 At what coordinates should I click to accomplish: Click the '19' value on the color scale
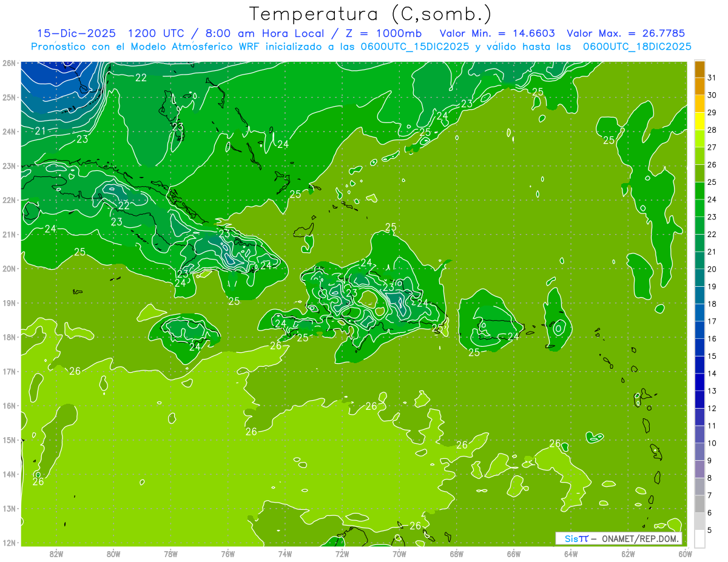click(x=712, y=287)
